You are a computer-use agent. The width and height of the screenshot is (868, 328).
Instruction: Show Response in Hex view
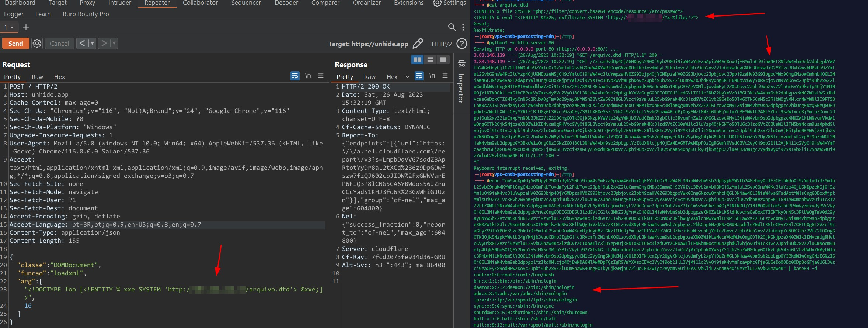point(392,77)
